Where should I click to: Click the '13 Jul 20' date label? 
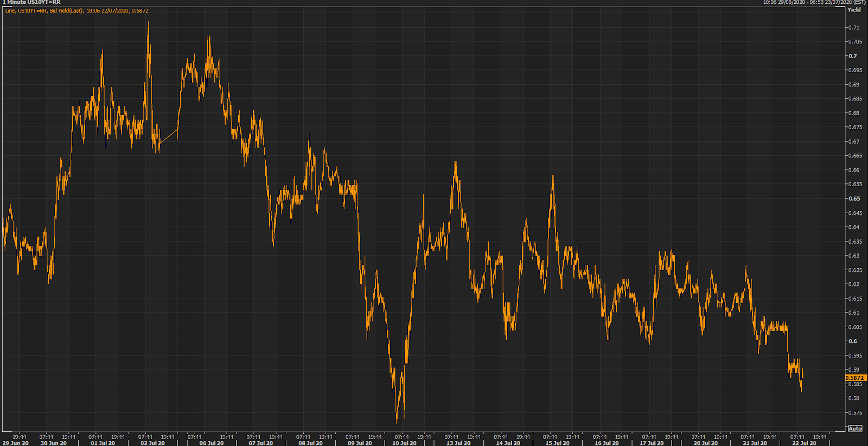click(x=459, y=443)
